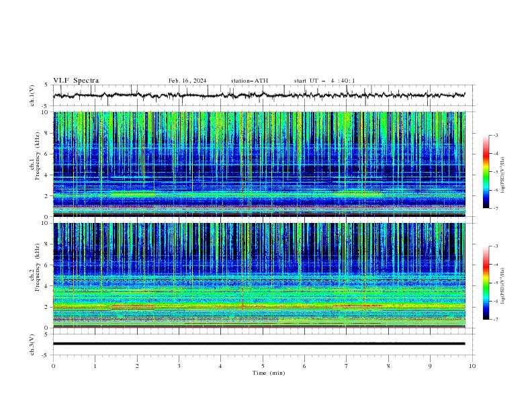532x411 pixels.
Task: Click time axis tick label "5"
Action: pyautogui.click(x=263, y=366)
